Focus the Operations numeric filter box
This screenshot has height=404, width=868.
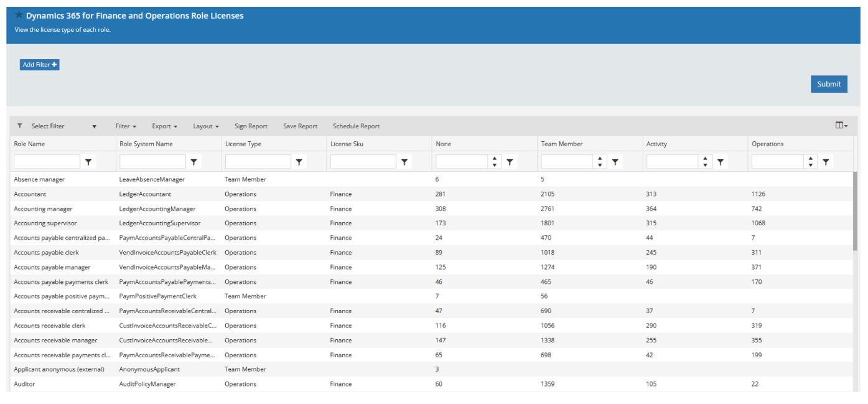(778, 162)
